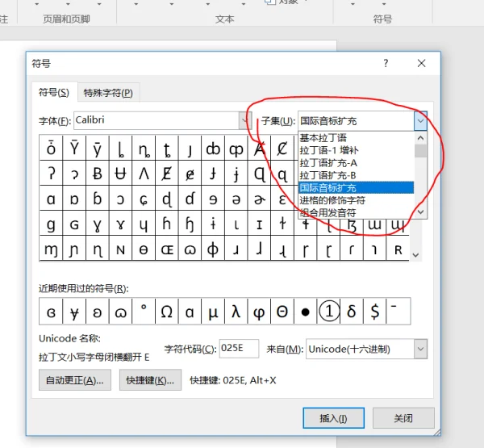
Task: Pick the ȸ (db digraph) symbol
Action: 213,149
